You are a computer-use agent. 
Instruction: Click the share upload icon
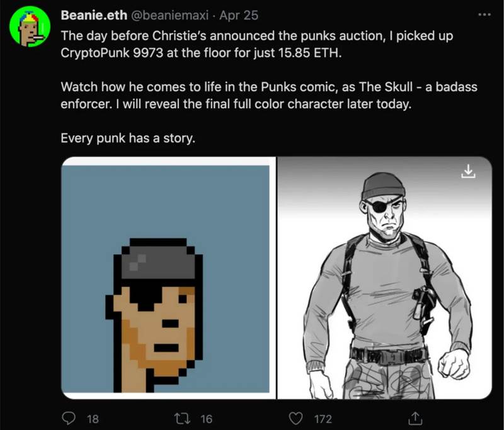tap(415, 418)
